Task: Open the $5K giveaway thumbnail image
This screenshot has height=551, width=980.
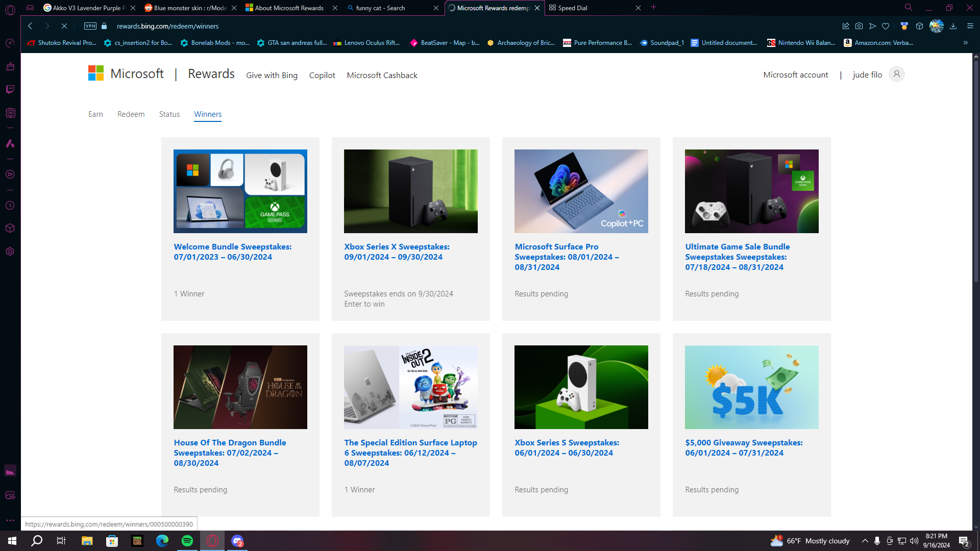Action: [751, 387]
